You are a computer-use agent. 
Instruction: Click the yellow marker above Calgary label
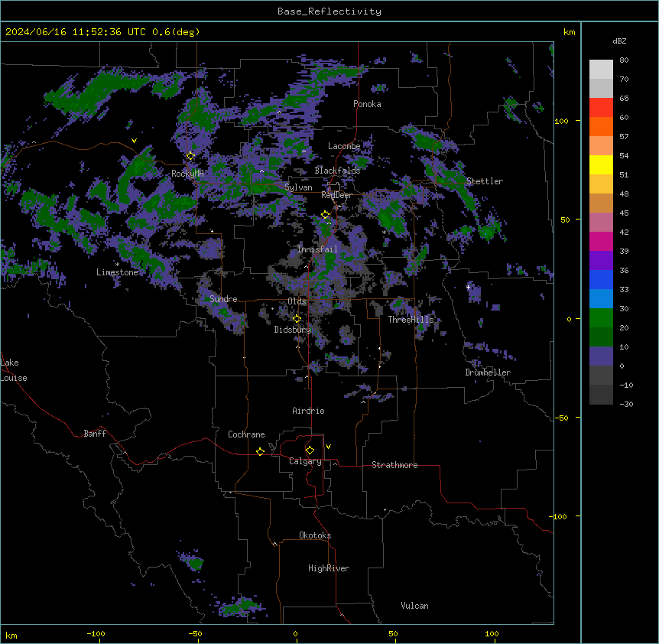pyautogui.click(x=310, y=450)
